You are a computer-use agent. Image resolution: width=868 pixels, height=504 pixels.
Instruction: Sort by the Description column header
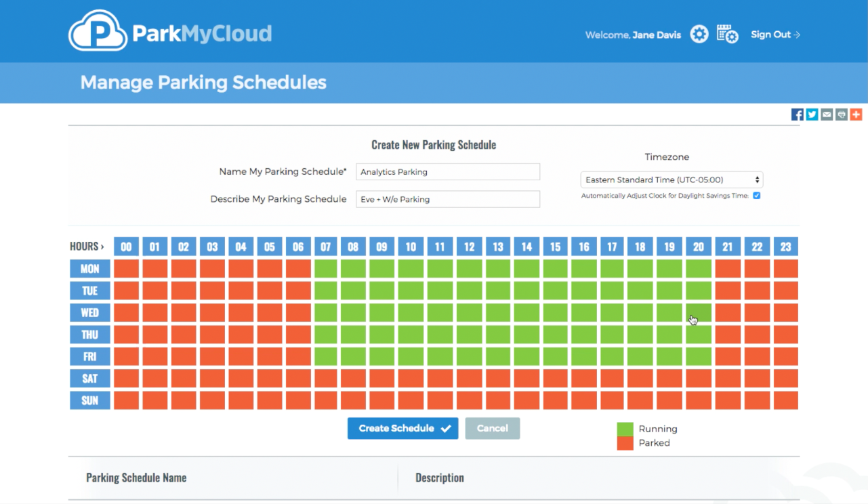[439, 478]
